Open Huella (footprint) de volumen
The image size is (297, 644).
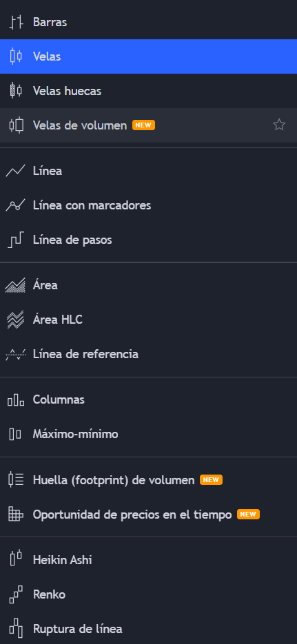point(148,479)
